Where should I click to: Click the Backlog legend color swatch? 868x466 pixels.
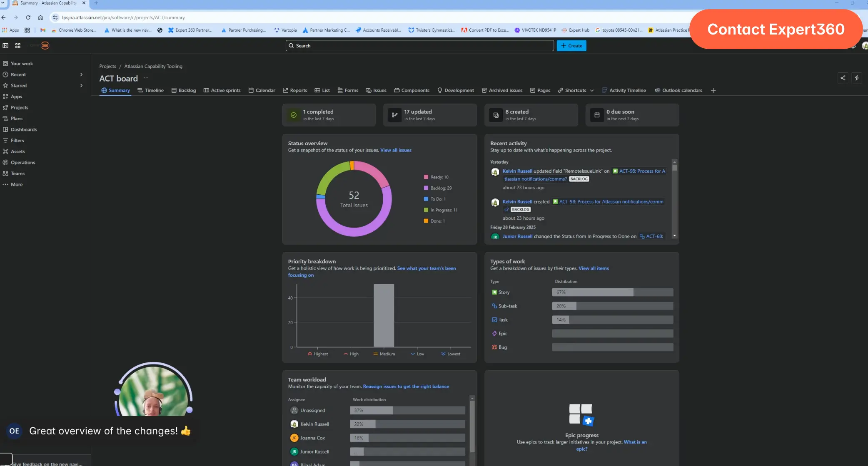pyautogui.click(x=426, y=188)
